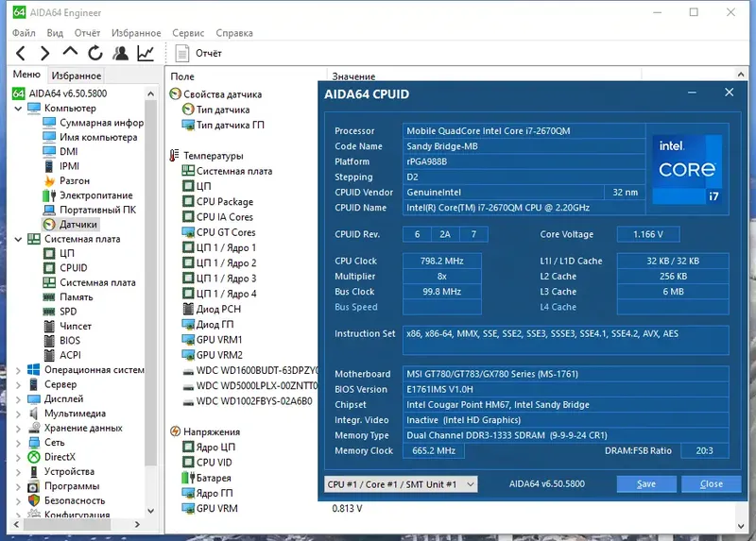
Task: Switch to the Меню tab
Action: (26, 75)
